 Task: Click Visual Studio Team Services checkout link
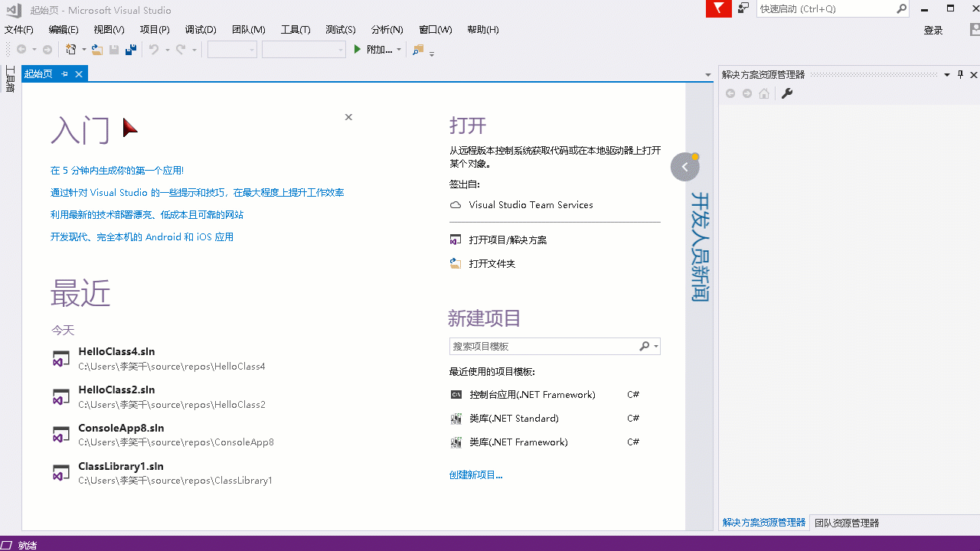pos(531,205)
